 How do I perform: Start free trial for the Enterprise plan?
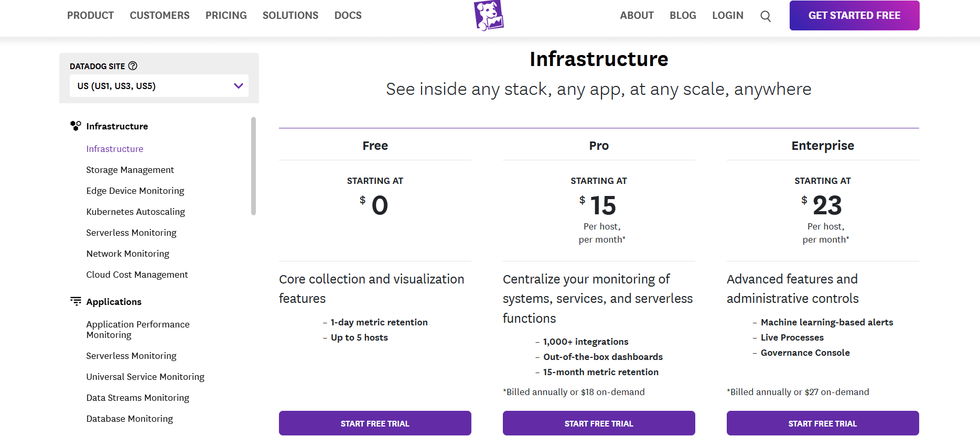(x=823, y=423)
